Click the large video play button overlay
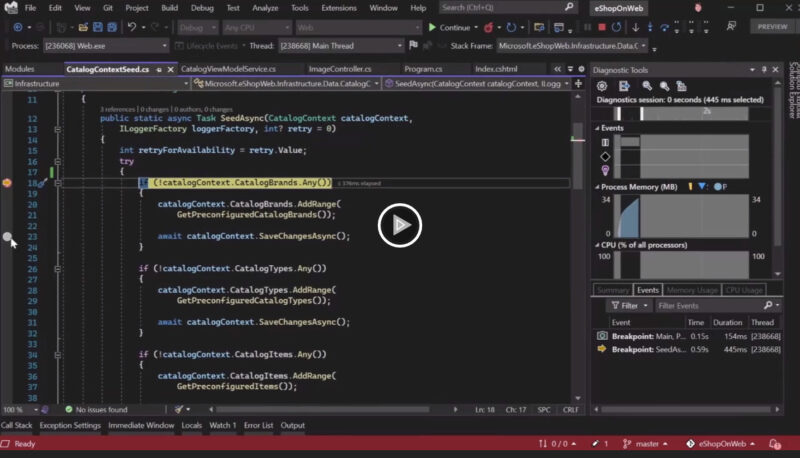 399,225
